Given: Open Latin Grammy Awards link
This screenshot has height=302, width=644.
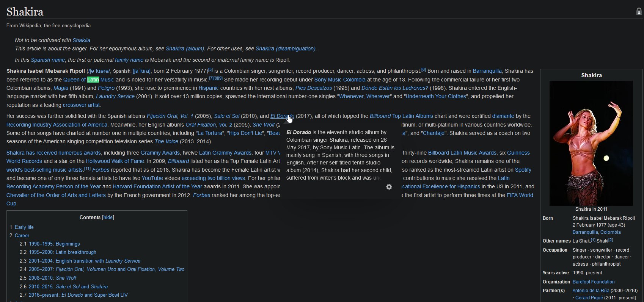Looking at the screenshot, I should click(x=225, y=153).
